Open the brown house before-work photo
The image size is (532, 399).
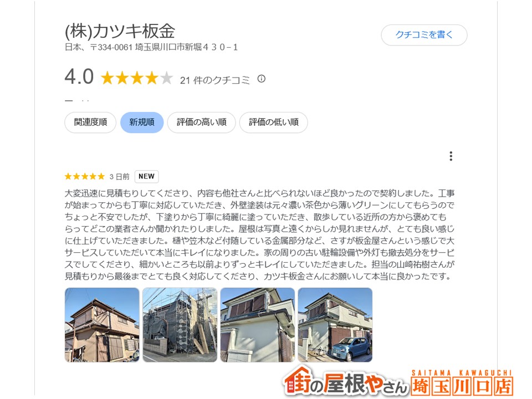[102, 325]
